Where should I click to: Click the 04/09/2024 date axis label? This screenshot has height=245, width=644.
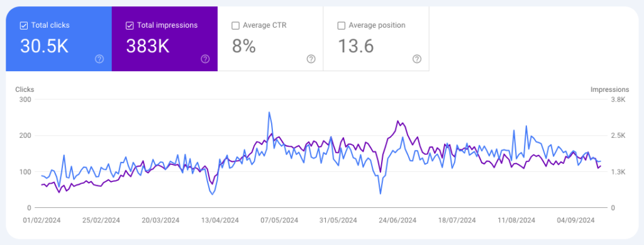575,220
